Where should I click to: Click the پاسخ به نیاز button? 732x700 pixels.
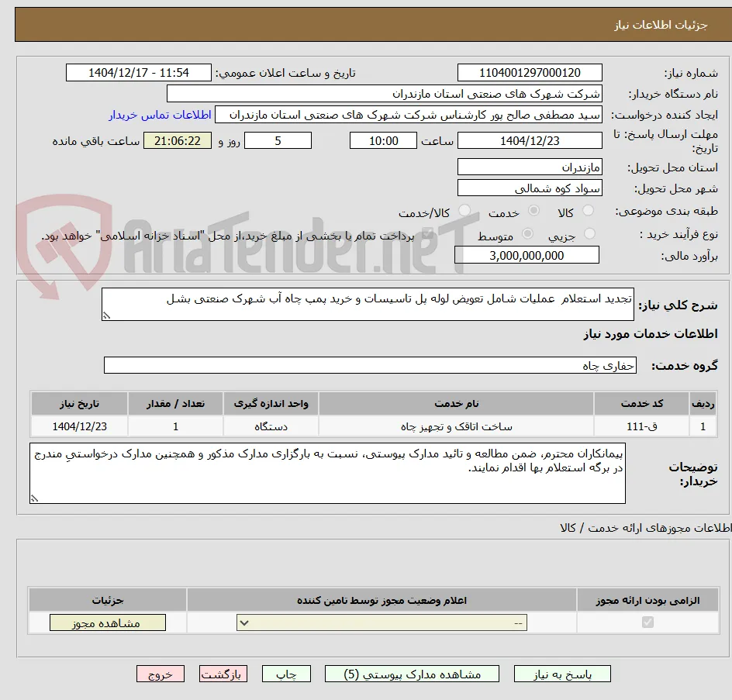[562, 674]
